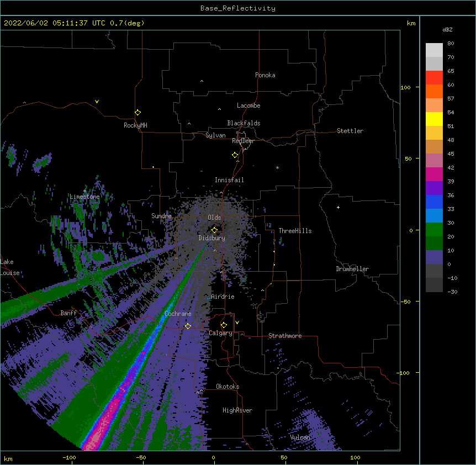
Task: Click the Vulcan town label
Action: click(x=300, y=437)
